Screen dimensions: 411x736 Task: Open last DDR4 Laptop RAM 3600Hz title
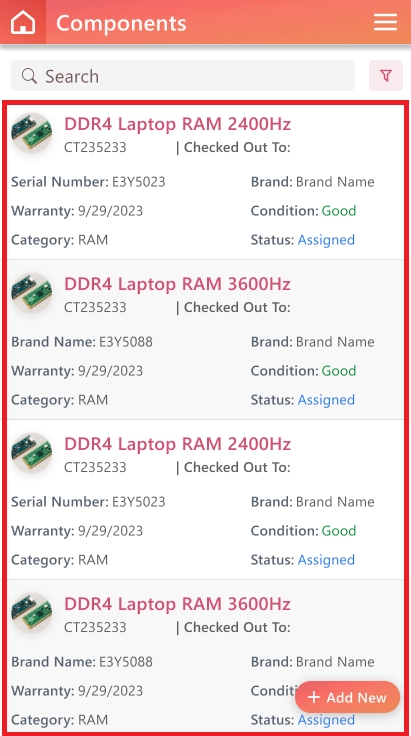pyautogui.click(x=177, y=604)
